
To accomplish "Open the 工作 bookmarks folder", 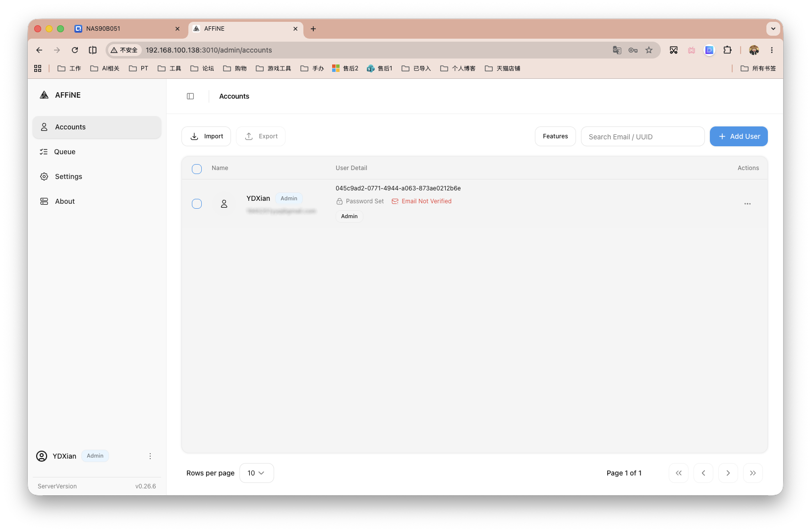I will (69, 68).
